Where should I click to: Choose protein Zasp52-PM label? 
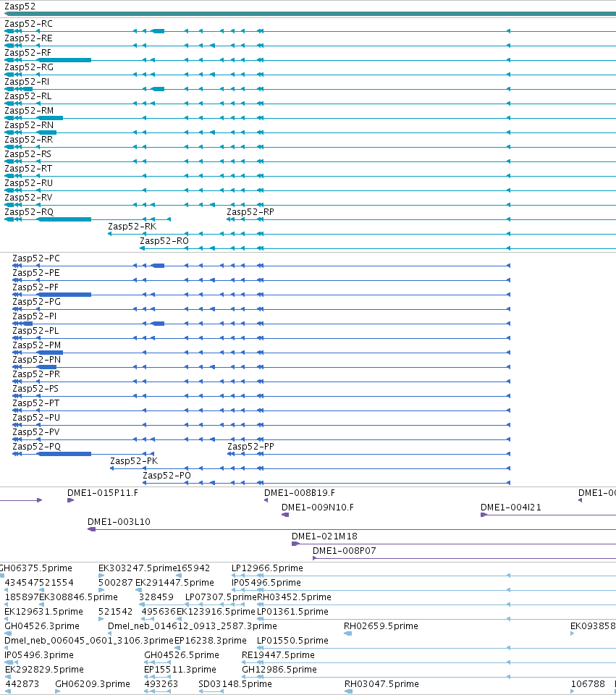coord(37,345)
